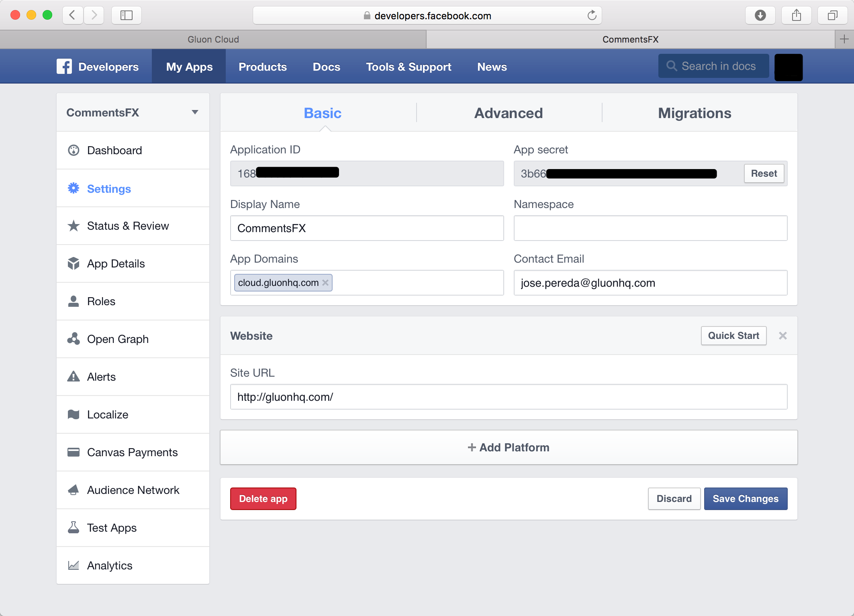854x616 pixels.
Task: Reload the page with the refresh icon
Action: coord(592,16)
